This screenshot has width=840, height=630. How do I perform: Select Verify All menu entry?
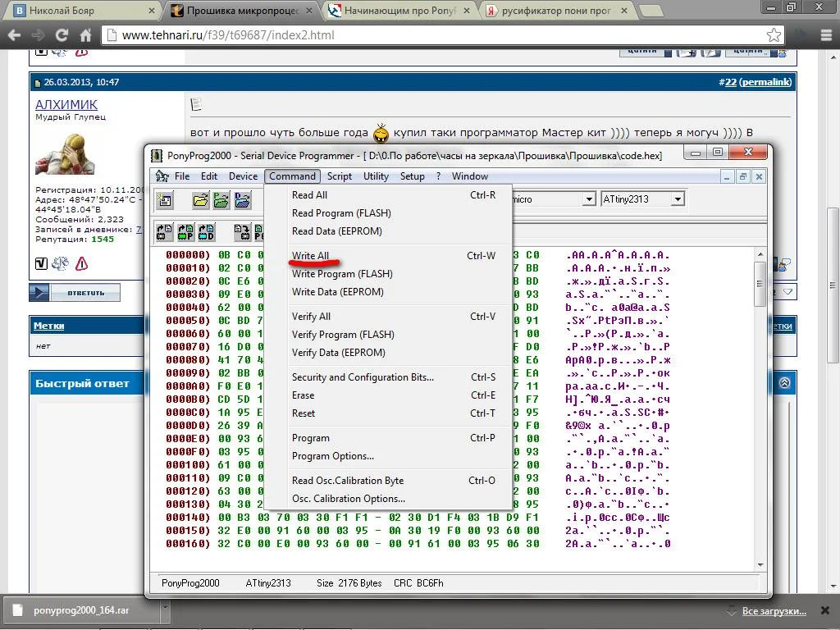pyautogui.click(x=388, y=317)
